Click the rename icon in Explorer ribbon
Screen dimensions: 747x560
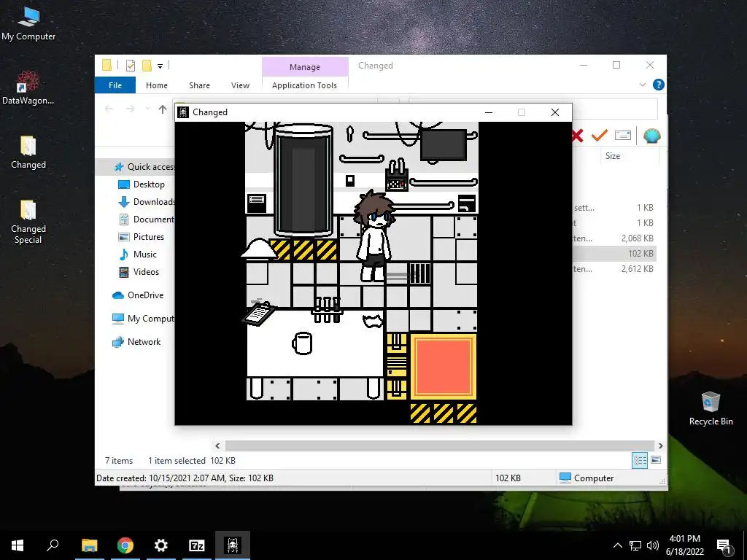(x=623, y=136)
